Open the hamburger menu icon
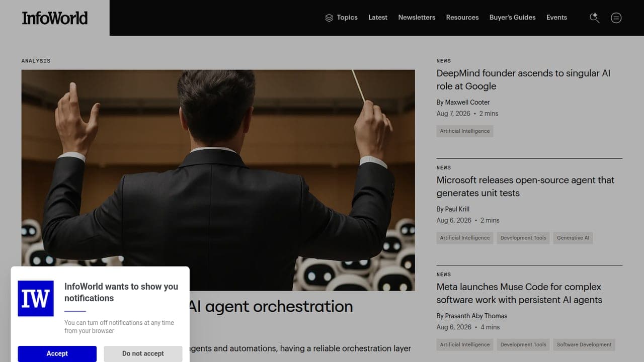Viewport: 644px width, 362px height. pos(616,18)
